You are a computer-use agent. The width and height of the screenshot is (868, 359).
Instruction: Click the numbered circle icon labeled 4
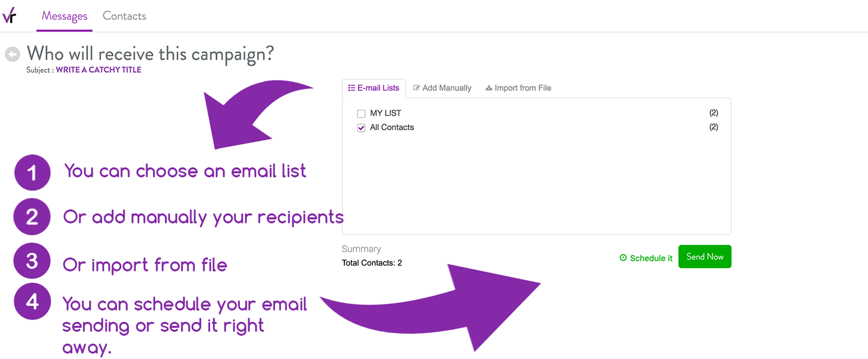32,301
